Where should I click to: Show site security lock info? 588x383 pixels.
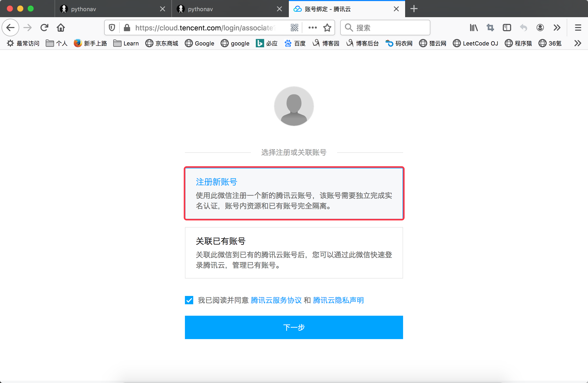click(127, 28)
